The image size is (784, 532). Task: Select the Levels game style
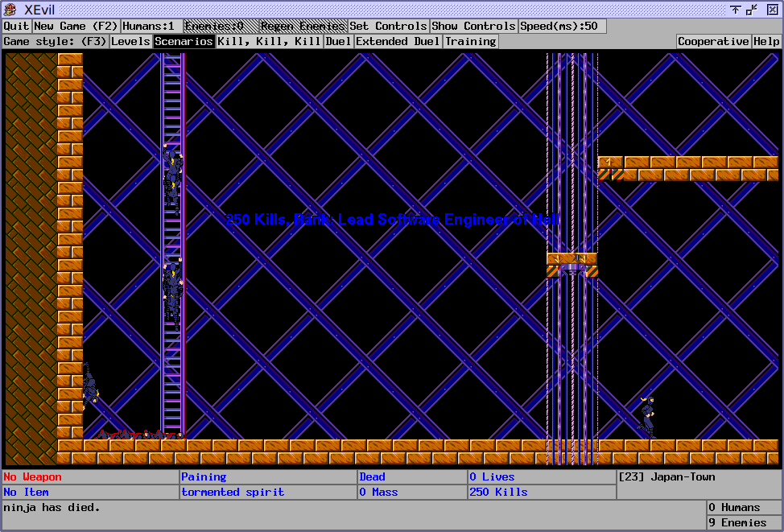pos(130,42)
